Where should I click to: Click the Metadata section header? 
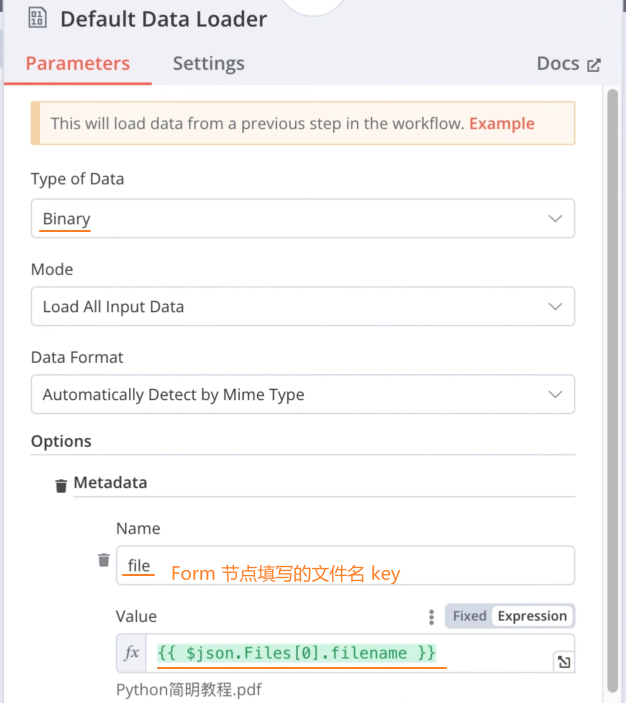click(x=110, y=483)
